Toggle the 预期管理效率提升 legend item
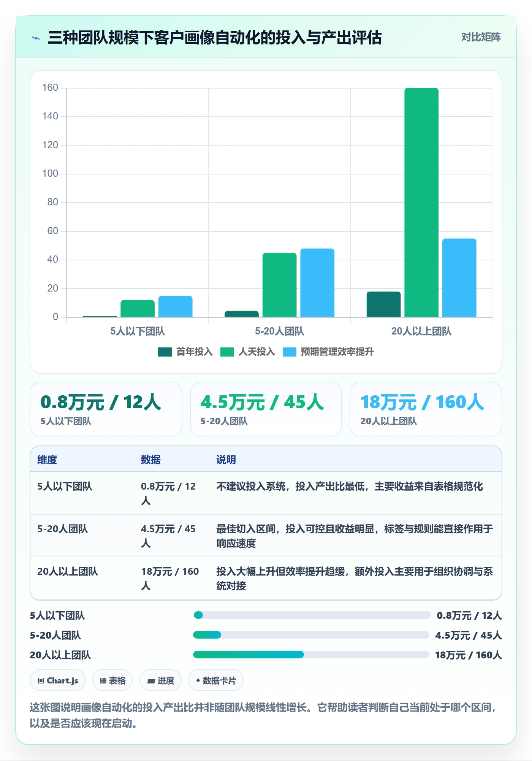The height and width of the screenshot is (761, 532). [328, 352]
